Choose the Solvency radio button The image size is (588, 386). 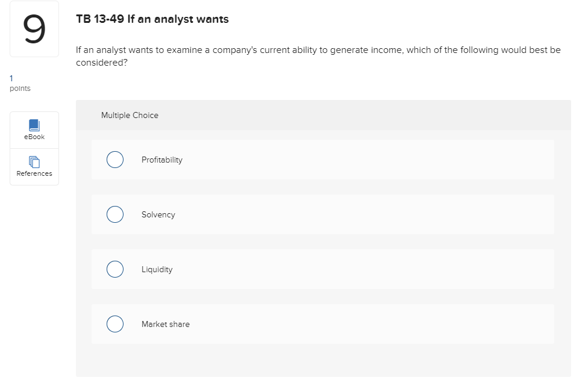pyautogui.click(x=115, y=214)
